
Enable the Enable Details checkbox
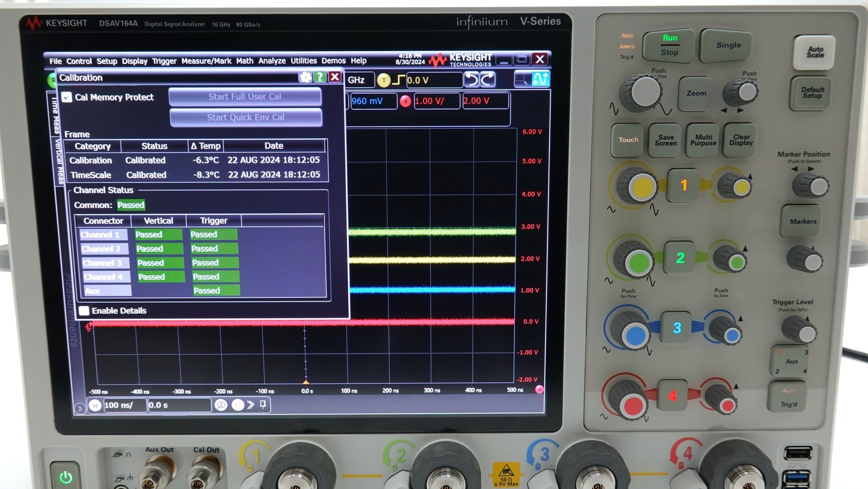(x=84, y=310)
